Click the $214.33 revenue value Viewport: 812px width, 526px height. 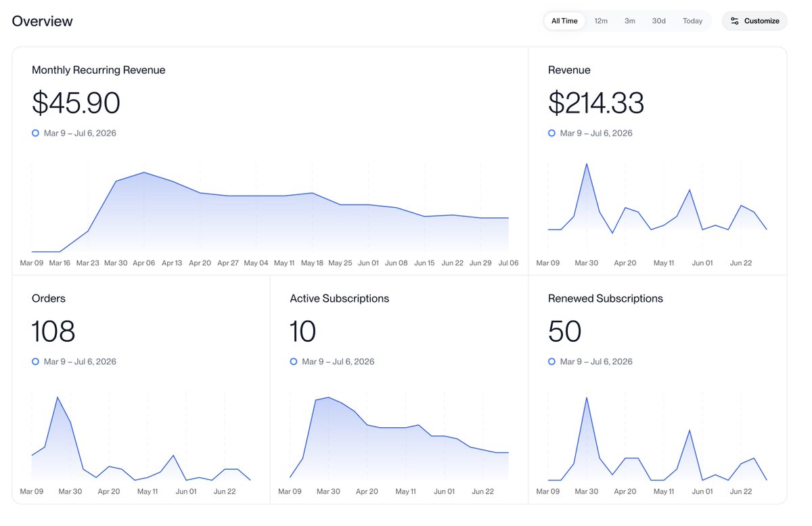tap(596, 103)
